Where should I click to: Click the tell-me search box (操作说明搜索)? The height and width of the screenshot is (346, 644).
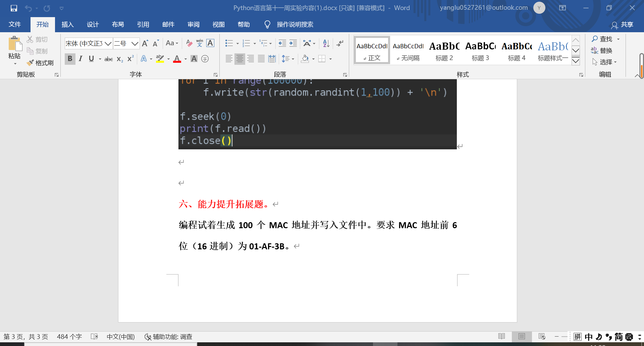[295, 24]
